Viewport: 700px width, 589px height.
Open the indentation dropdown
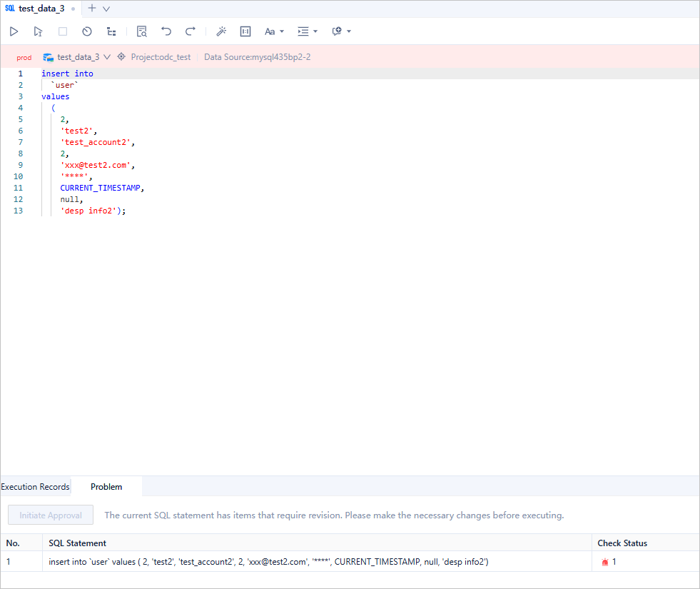point(308,31)
